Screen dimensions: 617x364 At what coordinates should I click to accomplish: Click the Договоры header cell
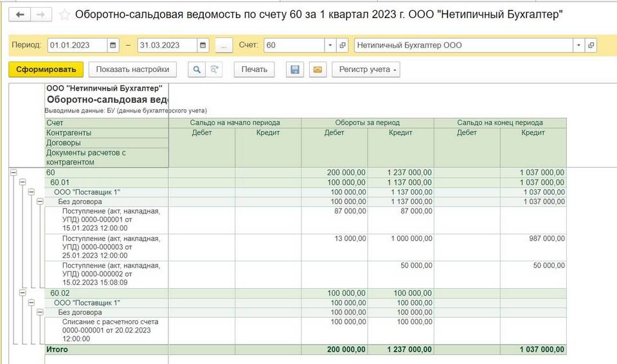tap(107, 143)
